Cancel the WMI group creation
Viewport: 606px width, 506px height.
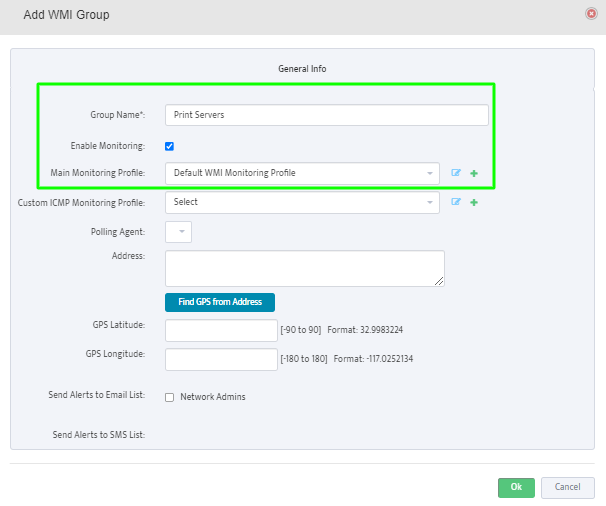(x=567, y=487)
